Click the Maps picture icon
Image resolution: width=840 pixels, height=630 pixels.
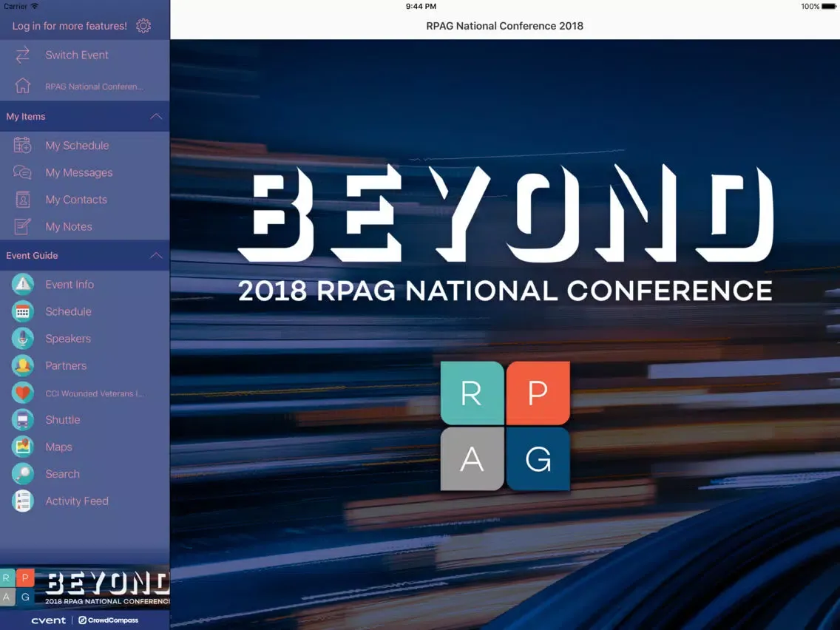point(22,447)
